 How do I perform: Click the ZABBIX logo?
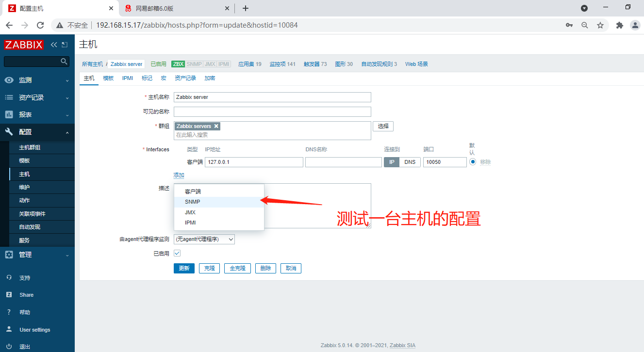tap(23, 45)
